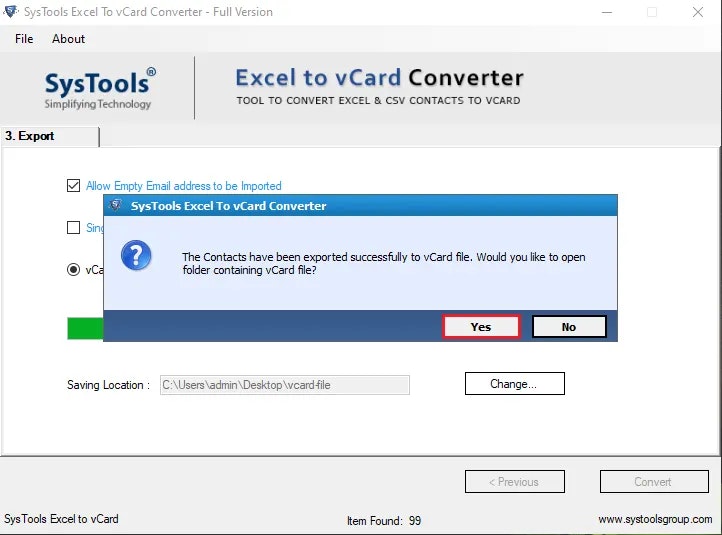Image resolution: width=722 pixels, height=535 pixels.
Task: Click the Saving Location : label
Action: coord(108,385)
